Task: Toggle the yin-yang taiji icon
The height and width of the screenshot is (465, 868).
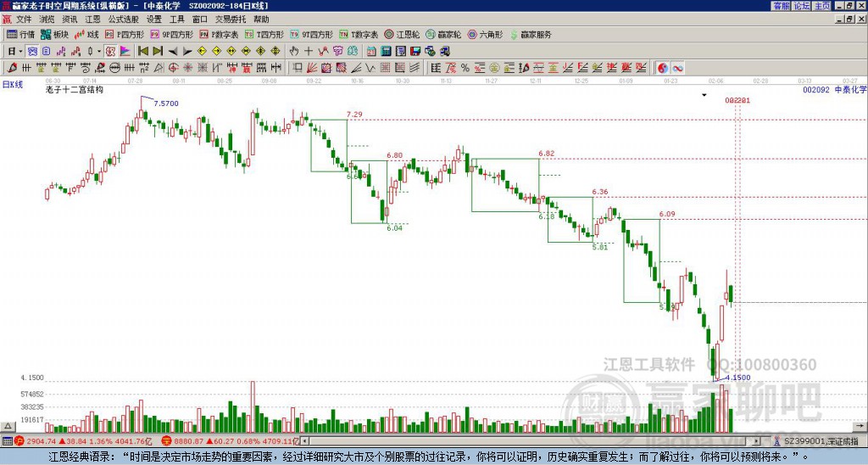Action: pyautogui.click(x=663, y=68)
